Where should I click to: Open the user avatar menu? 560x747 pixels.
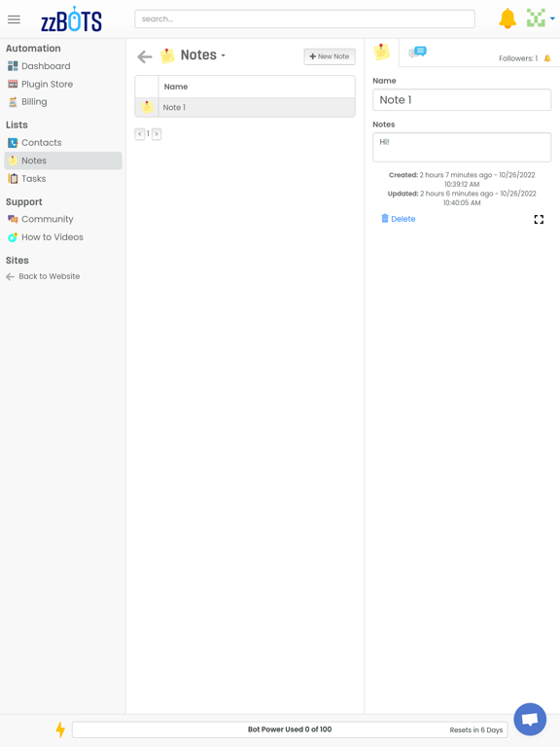click(x=540, y=18)
